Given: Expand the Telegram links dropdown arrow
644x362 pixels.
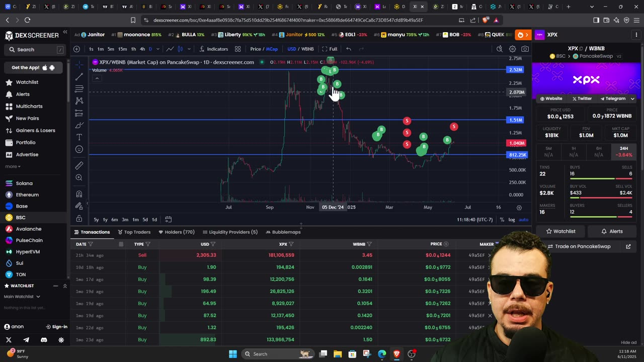Looking at the screenshot, I should (633, 99).
